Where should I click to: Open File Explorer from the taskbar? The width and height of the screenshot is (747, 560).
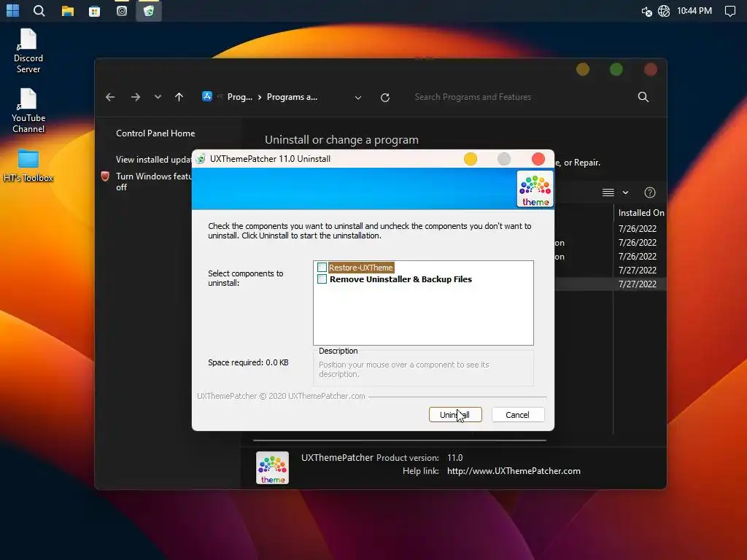[x=68, y=11]
